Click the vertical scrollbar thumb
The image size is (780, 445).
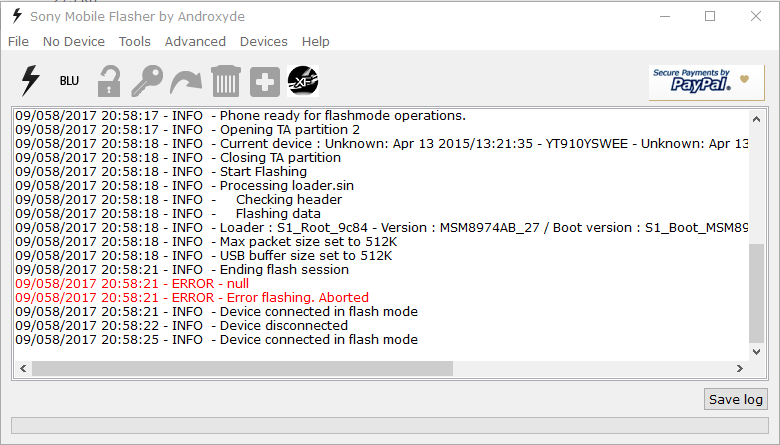(757, 293)
